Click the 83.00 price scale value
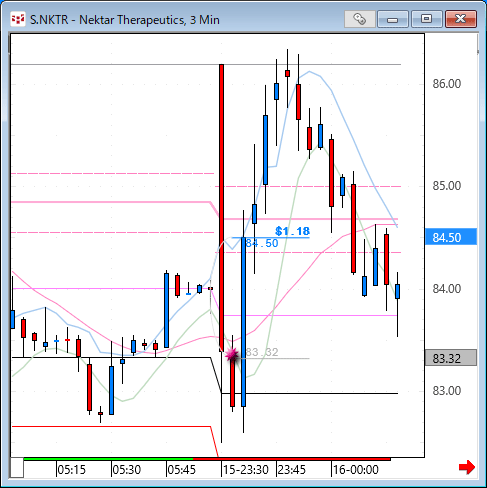487x488 pixels. click(x=447, y=391)
